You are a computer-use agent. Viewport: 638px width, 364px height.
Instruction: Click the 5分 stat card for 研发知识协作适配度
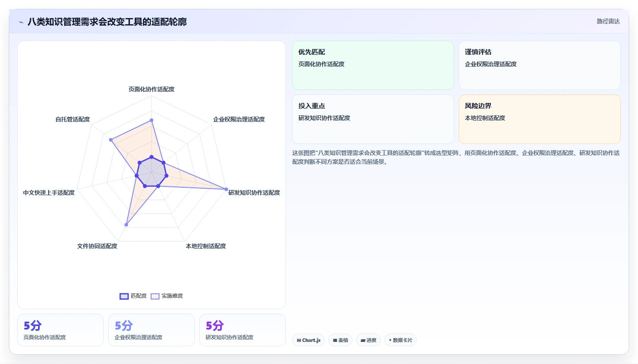[x=243, y=330]
